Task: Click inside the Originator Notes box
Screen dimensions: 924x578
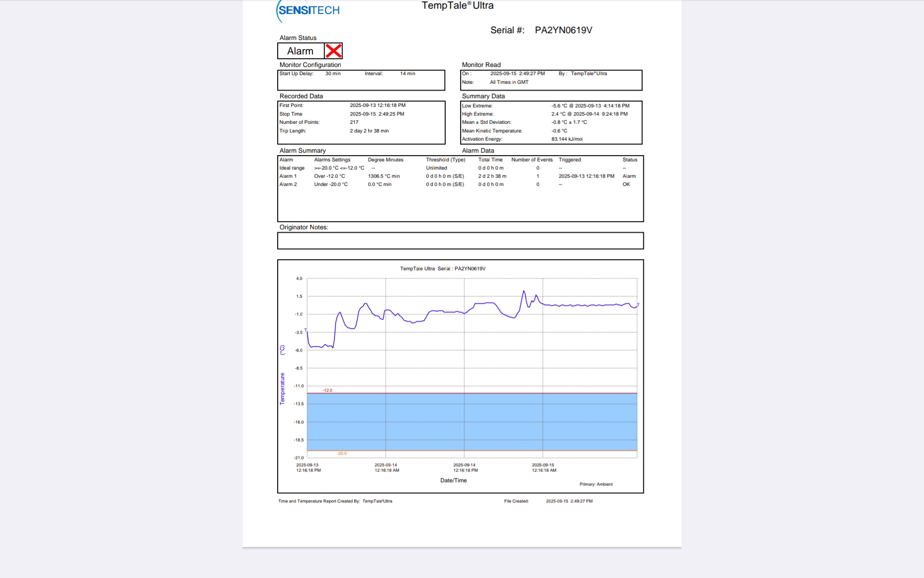Action: 460,241
